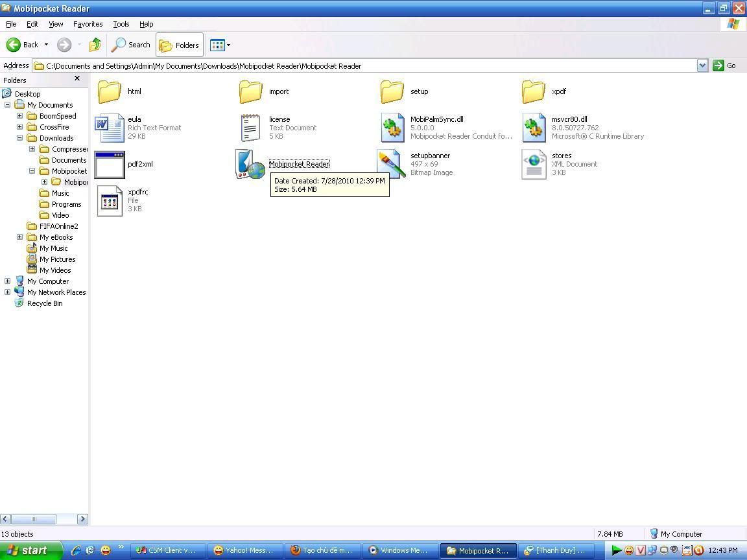The height and width of the screenshot is (560, 747).
Task: Close the Folders pane
Action: pyautogui.click(x=77, y=78)
